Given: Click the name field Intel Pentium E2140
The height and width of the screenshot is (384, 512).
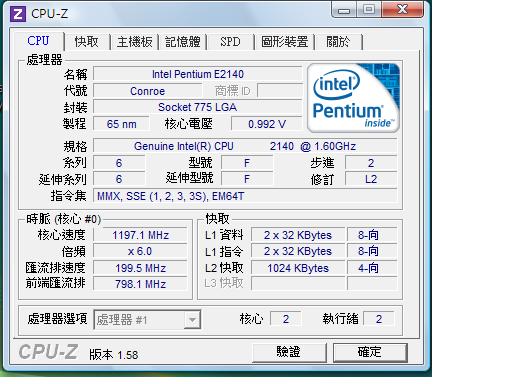Looking at the screenshot, I should [198, 74].
